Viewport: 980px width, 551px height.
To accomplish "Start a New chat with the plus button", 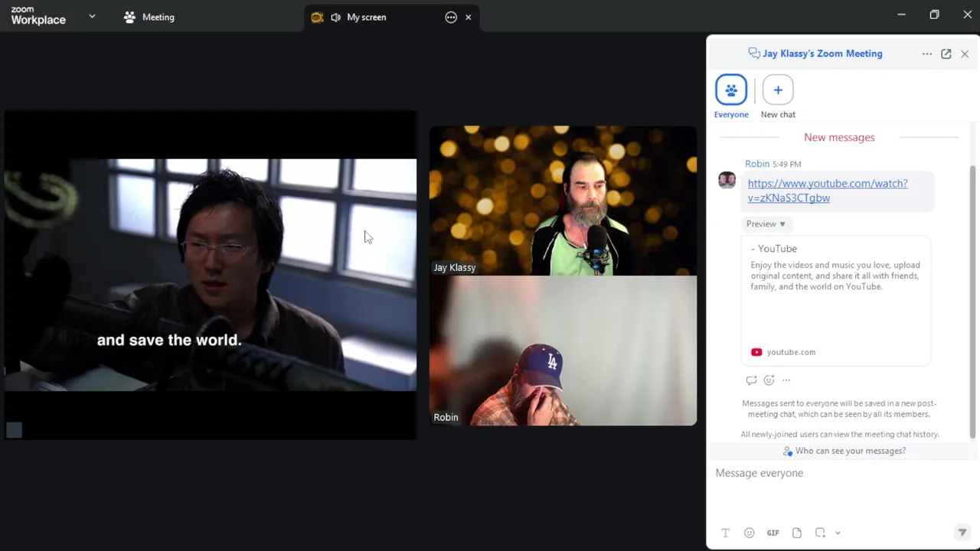I will click(778, 90).
